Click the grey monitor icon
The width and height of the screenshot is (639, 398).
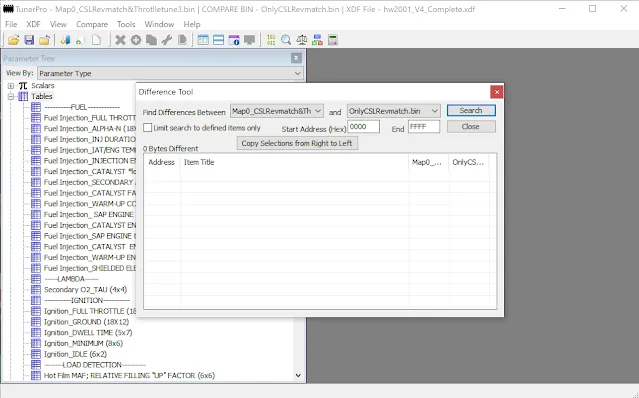[x=249, y=40]
